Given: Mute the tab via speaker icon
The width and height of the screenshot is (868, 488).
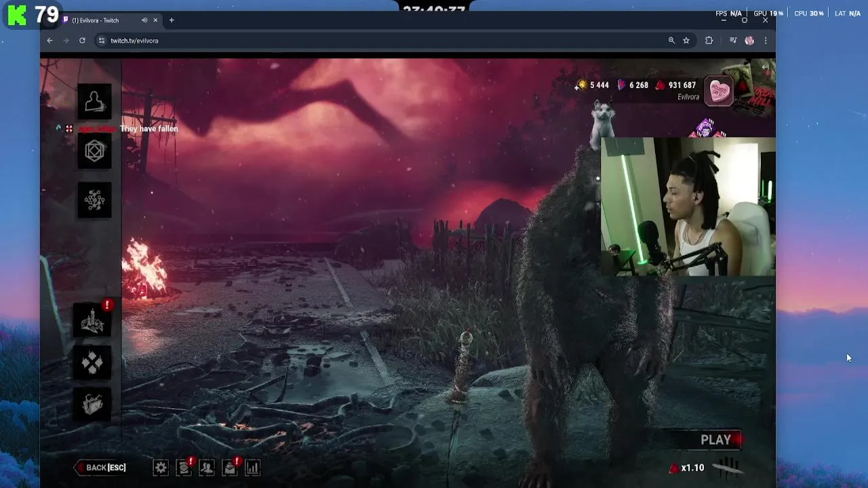Looking at the screenshot, I should click(x=144, y=20).
